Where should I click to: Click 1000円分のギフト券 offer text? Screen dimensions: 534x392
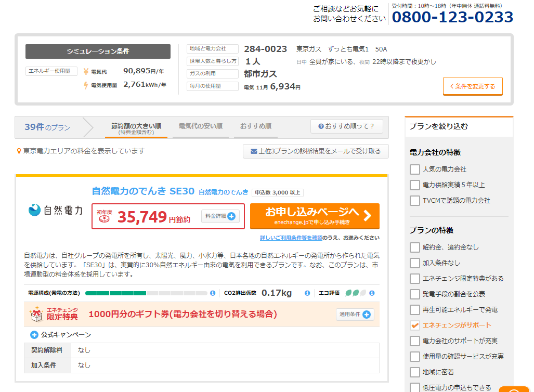click(183, 314)
